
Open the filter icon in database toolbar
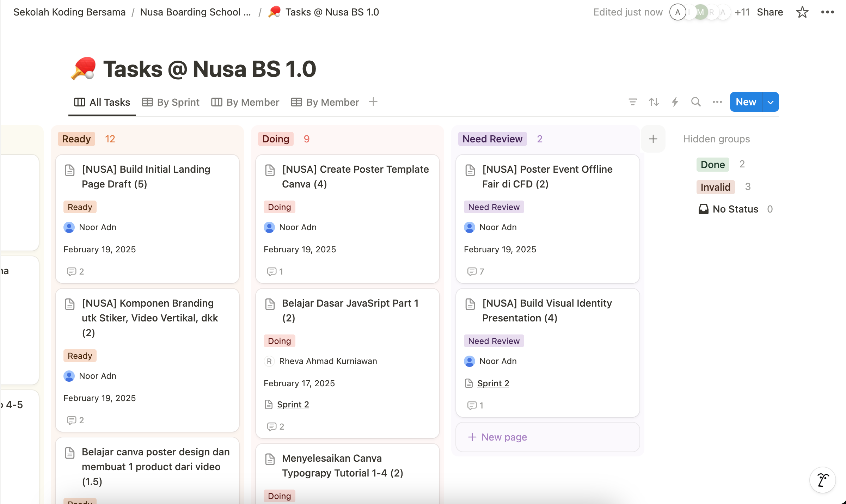pyautogui.click(x=633, y=102)
